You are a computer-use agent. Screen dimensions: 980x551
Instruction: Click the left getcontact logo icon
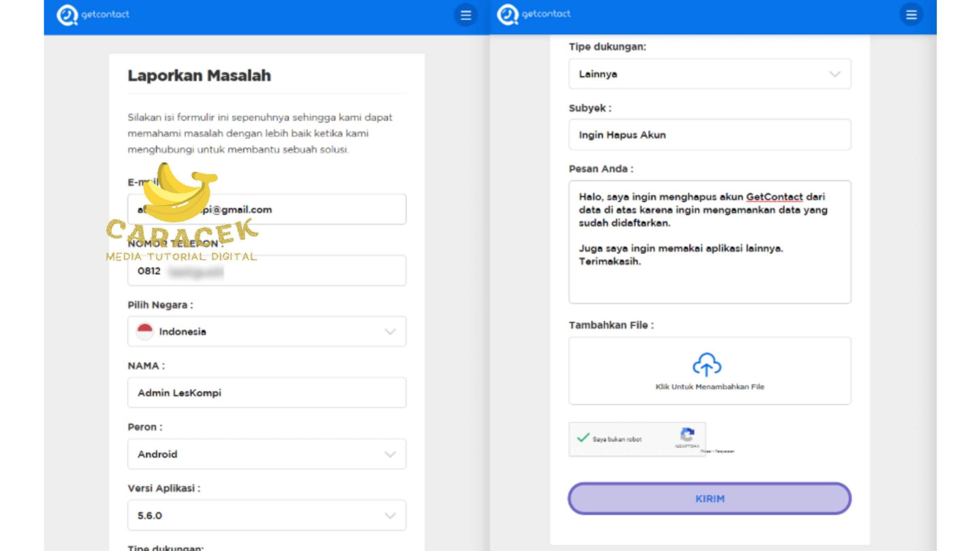click(67, 15)
